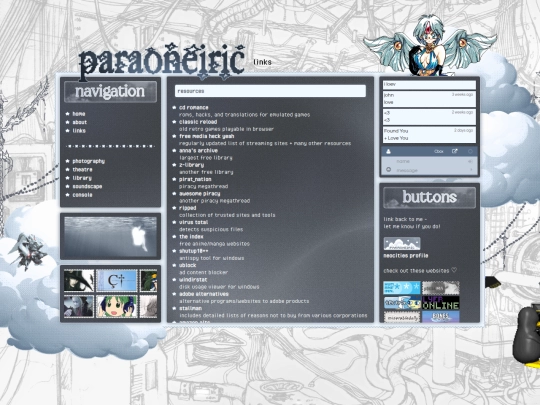Click the Cbox refresh circle icon
The width and height of the screenshot is (540, 405).
[x=470, y=152]
